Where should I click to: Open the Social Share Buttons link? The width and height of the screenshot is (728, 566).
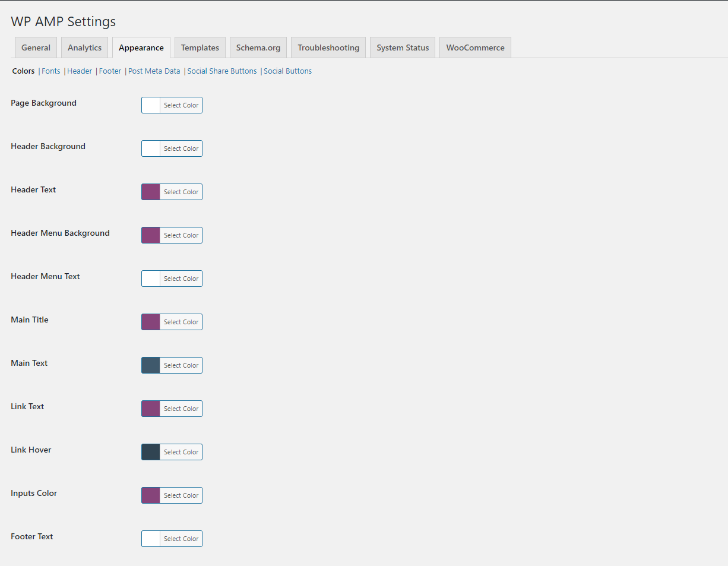pyautogui.click(x=222, y=71)
